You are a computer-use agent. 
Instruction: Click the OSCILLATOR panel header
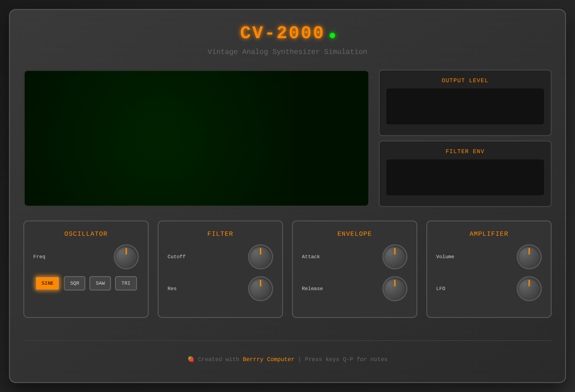pos(86,233)
